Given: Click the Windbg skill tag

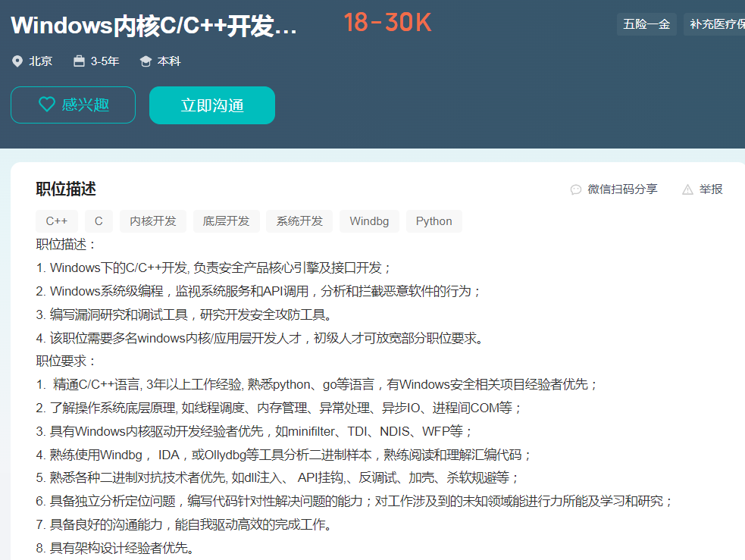Looking at the screenshot, I should click(x=369, y=221).
